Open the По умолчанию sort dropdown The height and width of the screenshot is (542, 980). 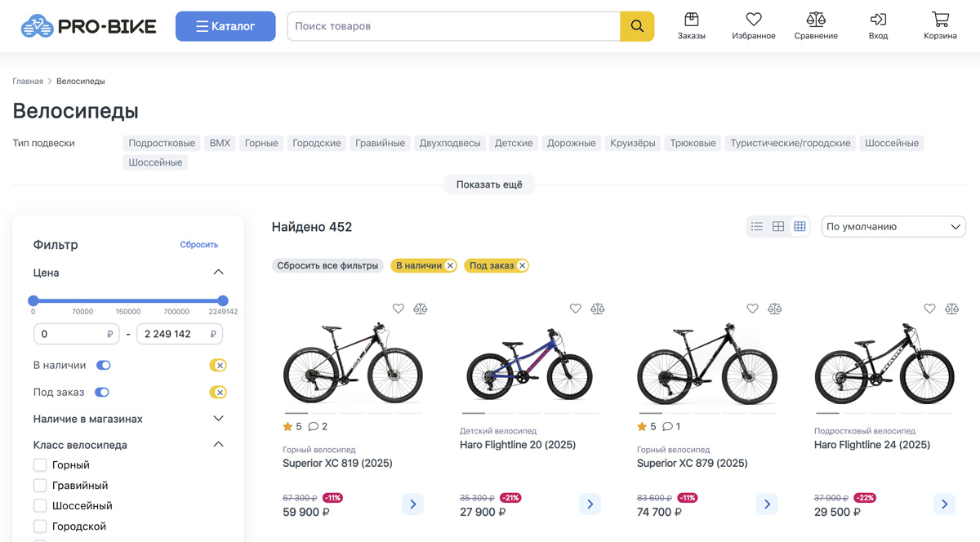893,227
